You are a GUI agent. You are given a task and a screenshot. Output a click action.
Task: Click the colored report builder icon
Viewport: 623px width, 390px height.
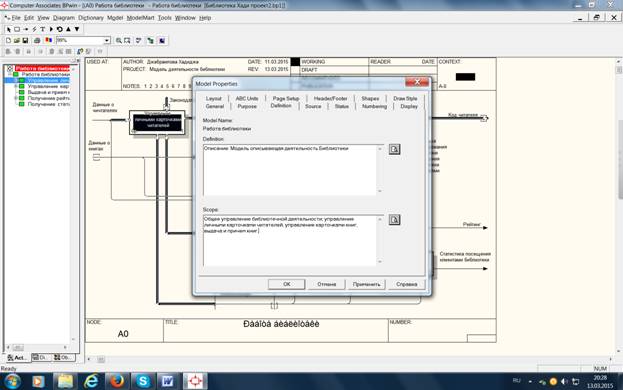pyautogui.click(x=48, y=41)
